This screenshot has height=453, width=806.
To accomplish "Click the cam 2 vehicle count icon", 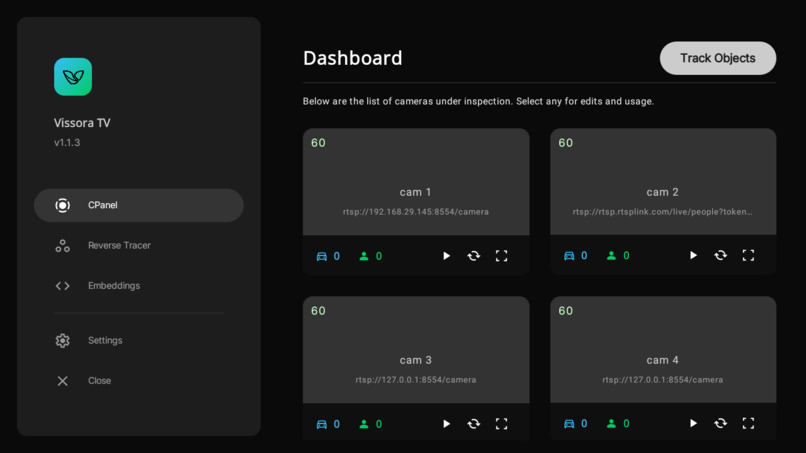I will pyautogui.click(x=569, y=256).
